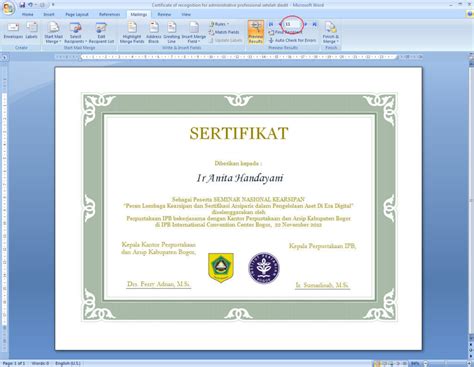Jump to the first merge record
474x367 pixels.
click(x=271, y=24)
